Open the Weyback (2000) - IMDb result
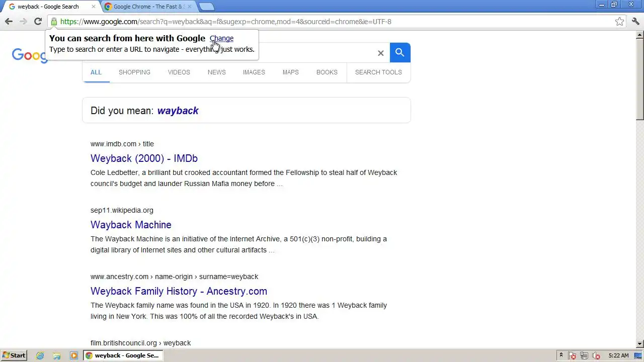Screen dimensions: 644x362 pos(144,158)
